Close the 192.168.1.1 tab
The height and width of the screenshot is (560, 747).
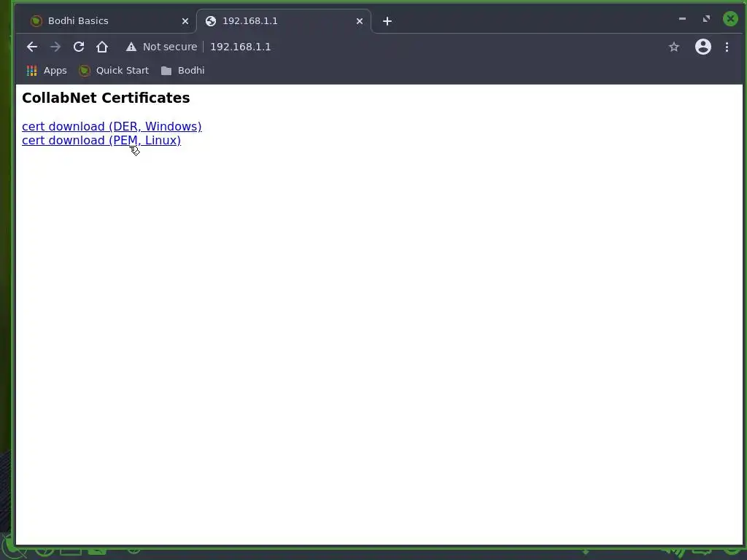360,21
